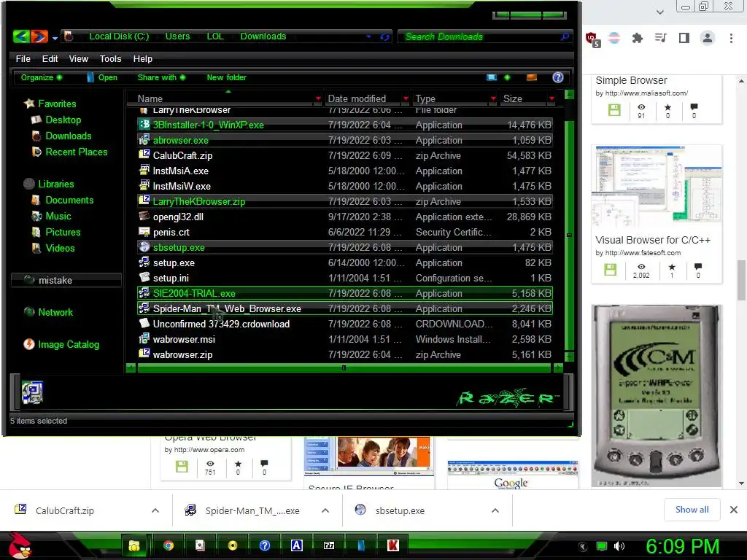Select InstMsiW.exe in the file list
The image size is (747, 560).
(x=345, y=186)
